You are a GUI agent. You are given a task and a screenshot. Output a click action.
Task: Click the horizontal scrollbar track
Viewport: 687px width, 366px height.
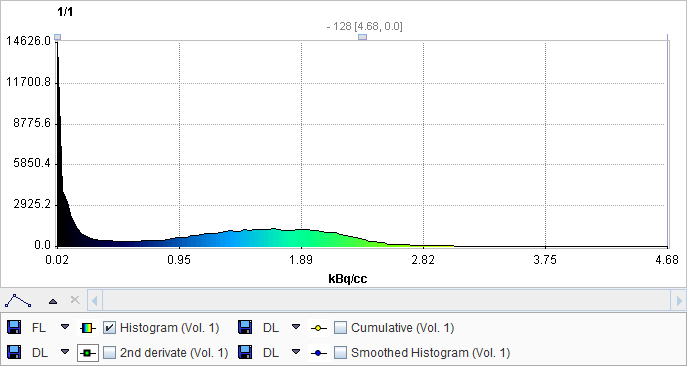[386, 301]
